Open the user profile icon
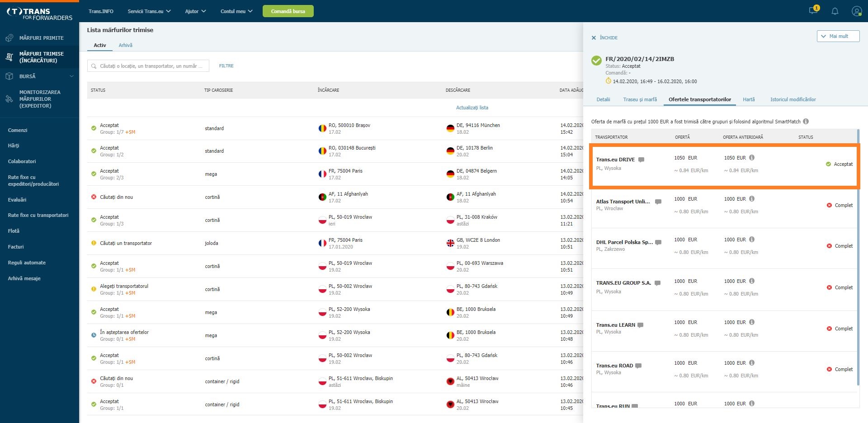868x423 pixels. 856,11
